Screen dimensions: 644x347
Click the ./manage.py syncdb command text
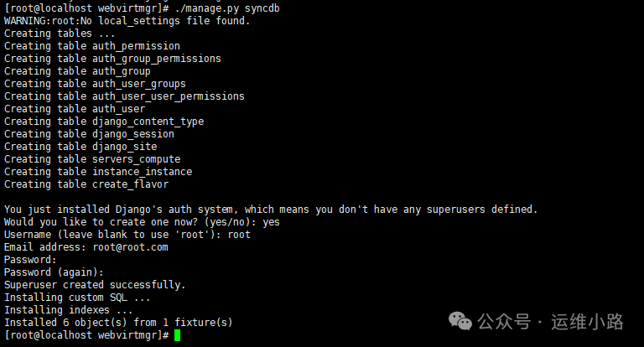(227, 8)
